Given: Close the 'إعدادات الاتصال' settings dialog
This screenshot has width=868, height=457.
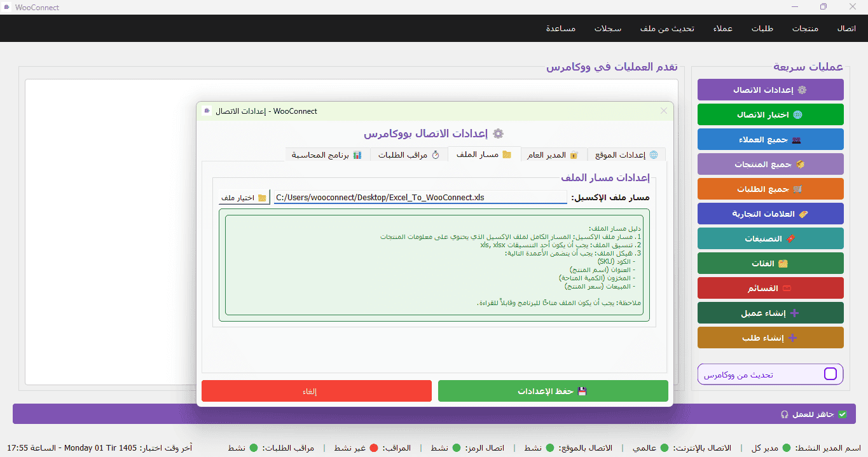Looking at the screenshot, I should (664, 111).
